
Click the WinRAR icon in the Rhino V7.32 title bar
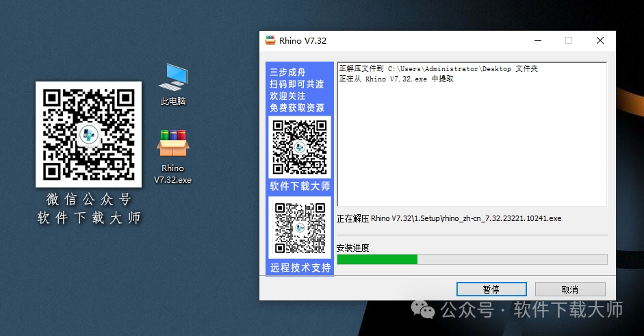pos(270,40)
